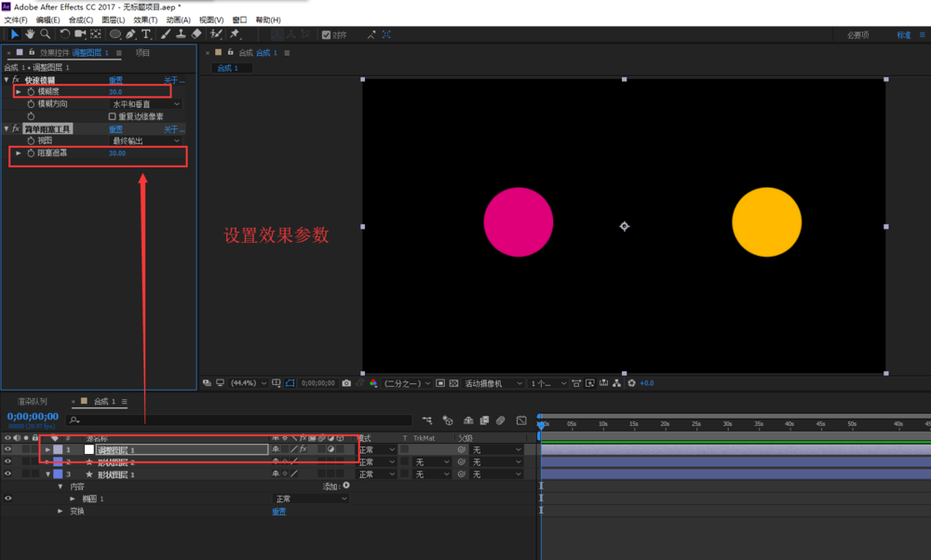Toggle stopwatch for 模糊度 property
The width and height of the screenshot is (931, 560).
coord(31,91)
